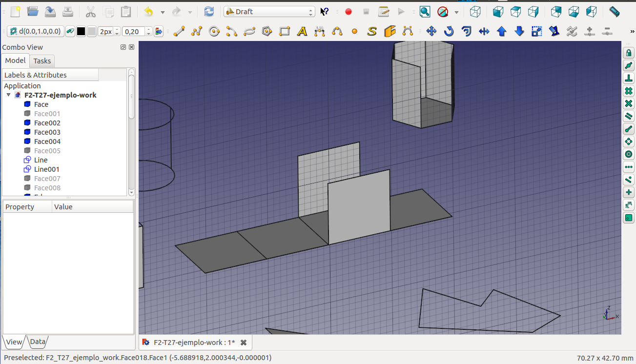
Task: Select the Draft Rectangle tool
Action: pyautogui.click(x=285, y=32)
